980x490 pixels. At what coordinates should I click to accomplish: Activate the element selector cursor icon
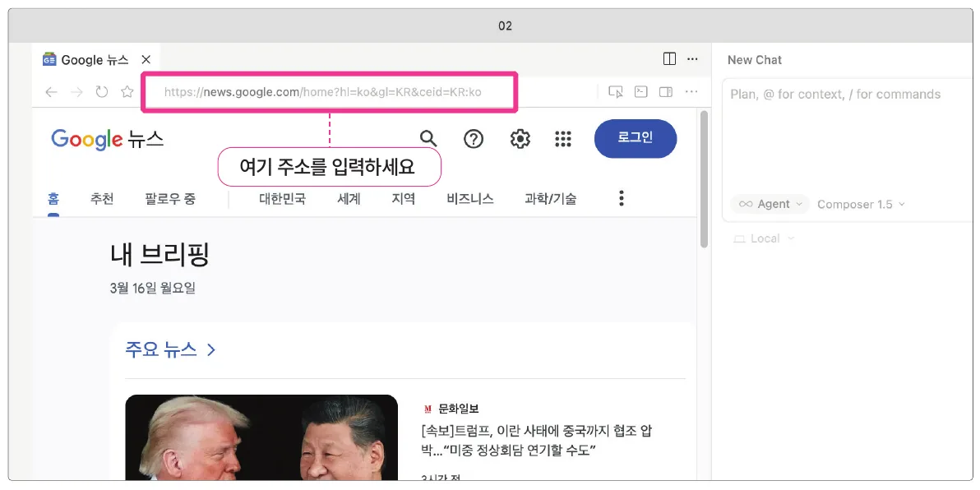pyautogui.click(x=616, y=92)
